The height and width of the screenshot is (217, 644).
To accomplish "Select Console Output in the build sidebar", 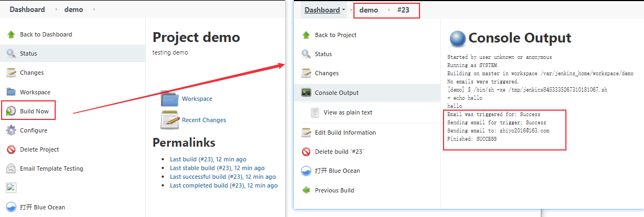I will 337,93.
